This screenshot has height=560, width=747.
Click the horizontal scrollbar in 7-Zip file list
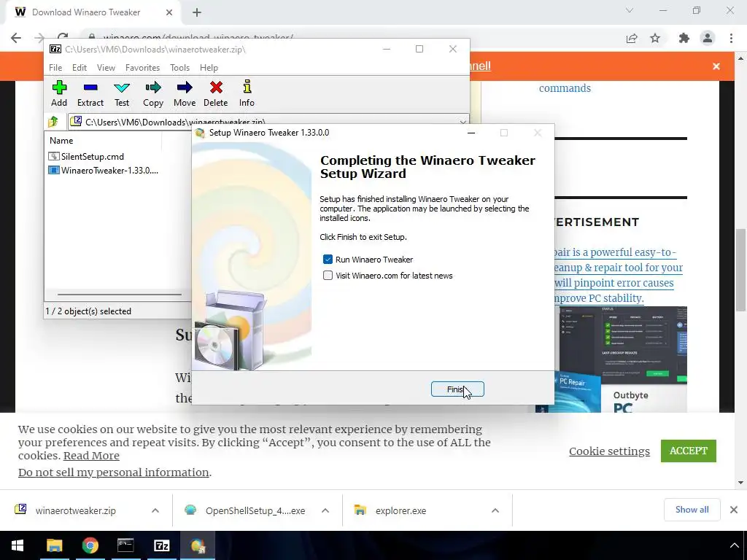pyautogui.click(x=119, y=295)
